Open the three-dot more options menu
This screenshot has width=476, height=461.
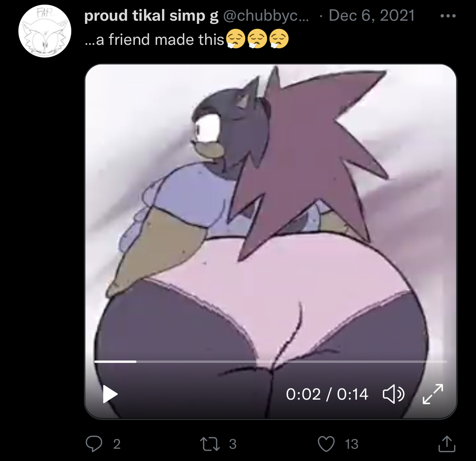coord(448,16)
